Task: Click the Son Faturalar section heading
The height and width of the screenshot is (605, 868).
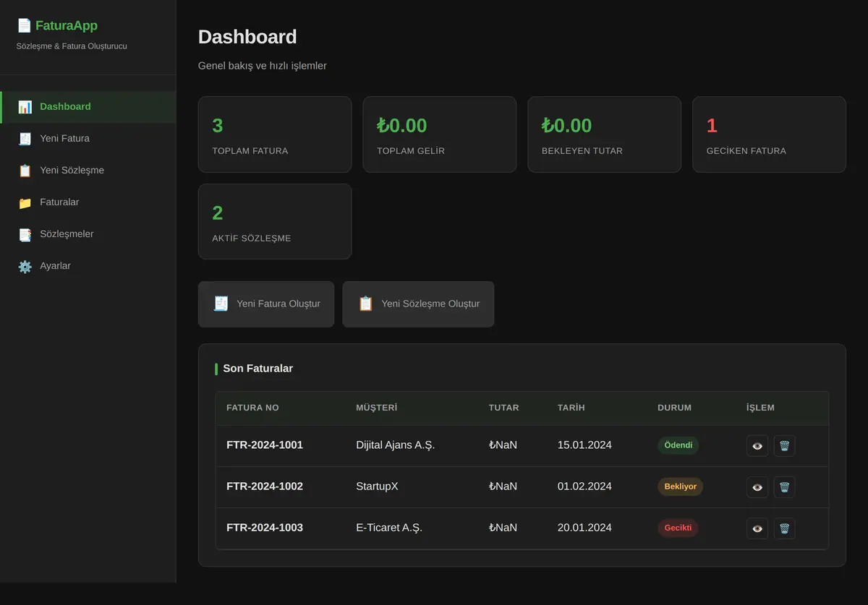Action: pyautogui.click(x=258, y=369)
